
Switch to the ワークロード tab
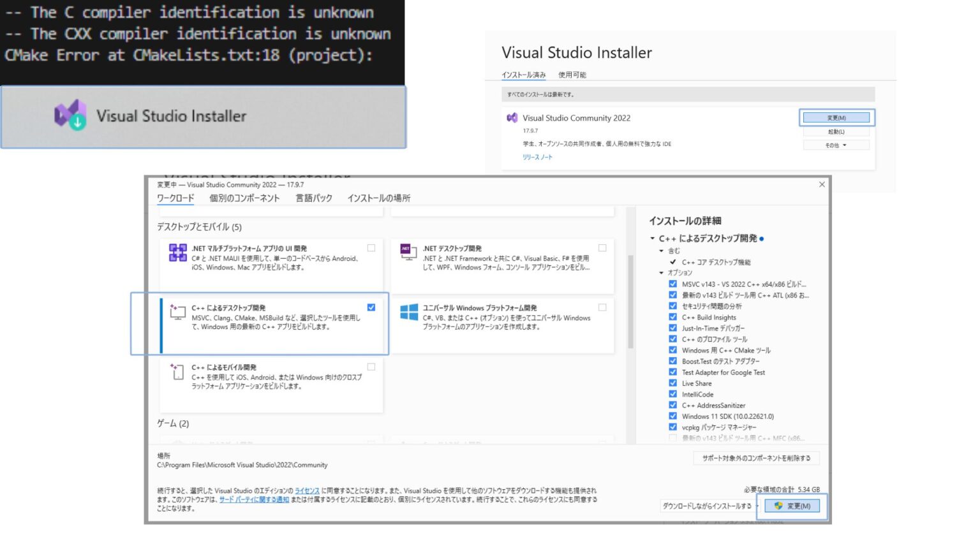175,198
